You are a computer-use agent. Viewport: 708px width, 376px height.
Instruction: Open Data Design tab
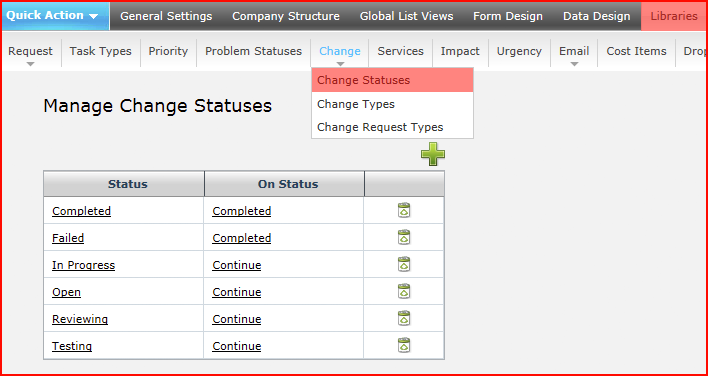pos(596,16)
